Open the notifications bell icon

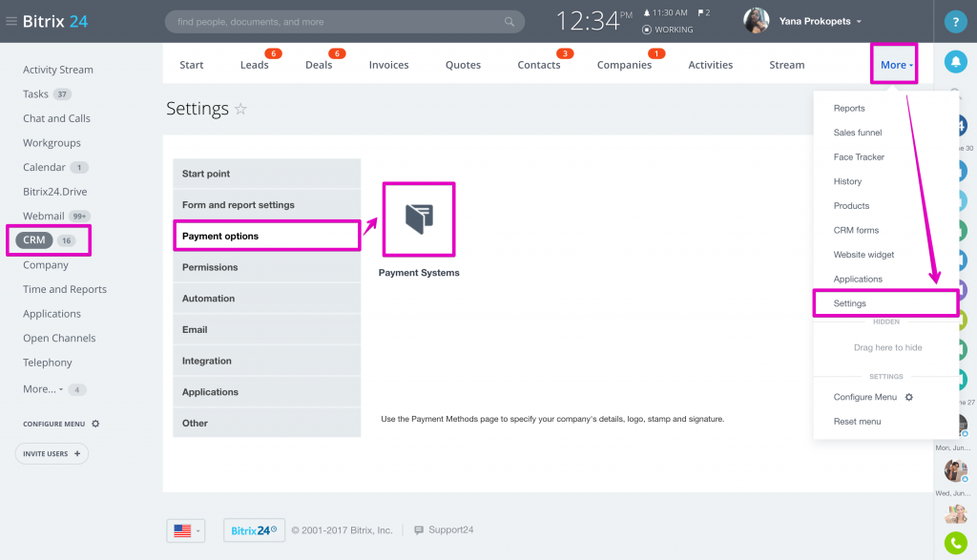tap(955, 62)
